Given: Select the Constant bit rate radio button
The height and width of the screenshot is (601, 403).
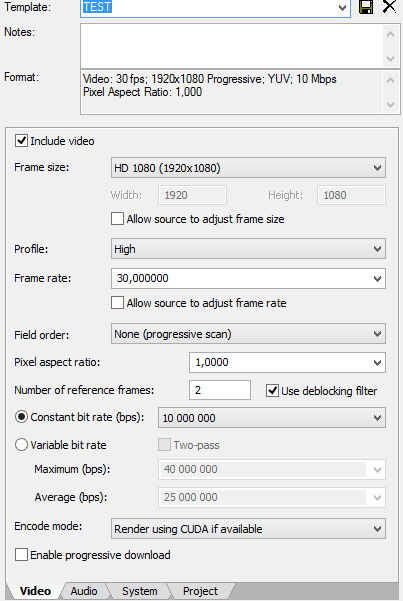Looking at the screenshot, I should coord(21,417).
